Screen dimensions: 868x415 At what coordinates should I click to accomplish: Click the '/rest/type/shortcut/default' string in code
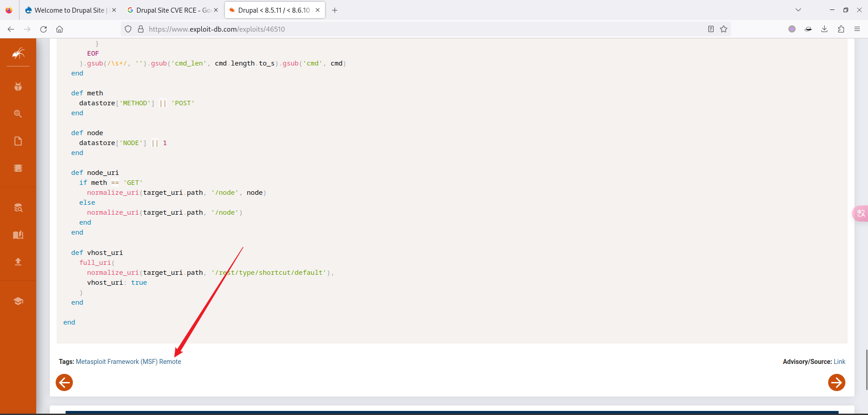(269, 273)
